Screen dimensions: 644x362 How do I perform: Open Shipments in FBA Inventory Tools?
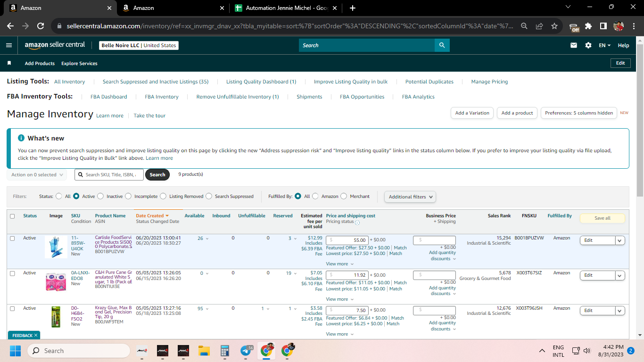tap(309, 97)
